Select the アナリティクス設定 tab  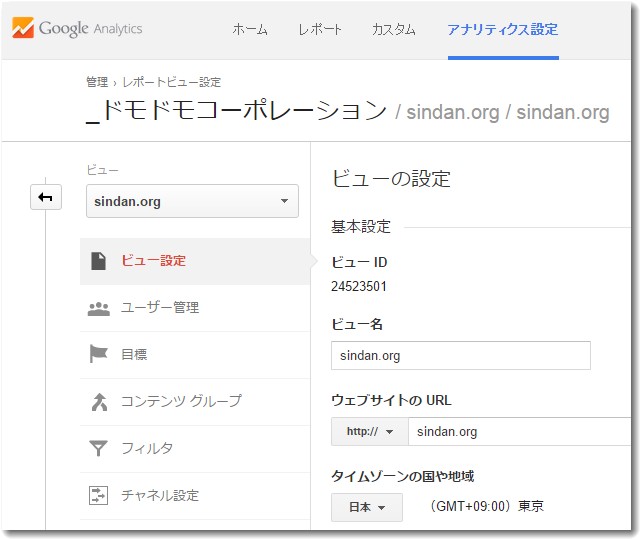(x=503, y=29)
